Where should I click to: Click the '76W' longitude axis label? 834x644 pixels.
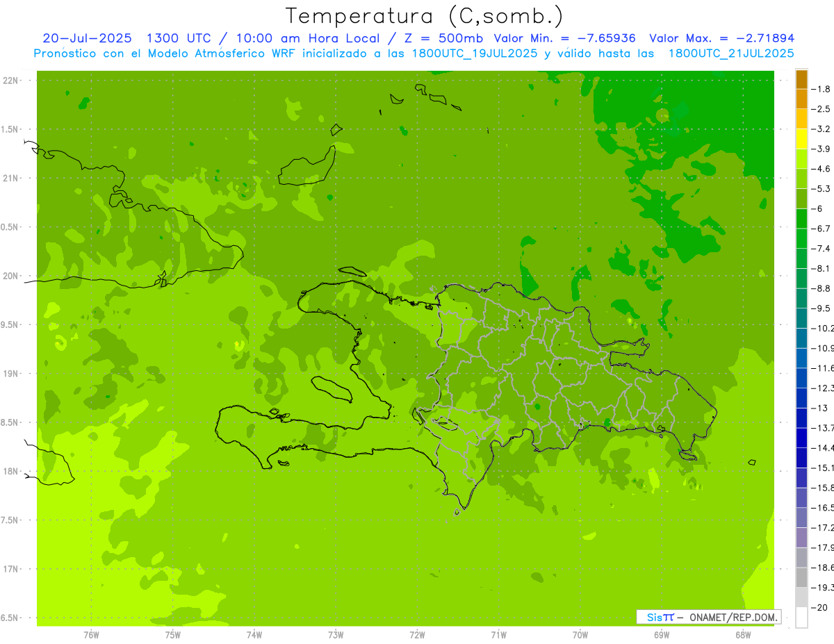91,634
